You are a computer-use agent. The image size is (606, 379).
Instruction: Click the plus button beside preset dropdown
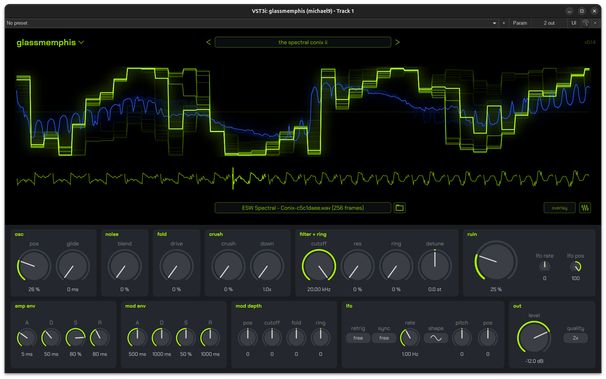pos(504,23)
